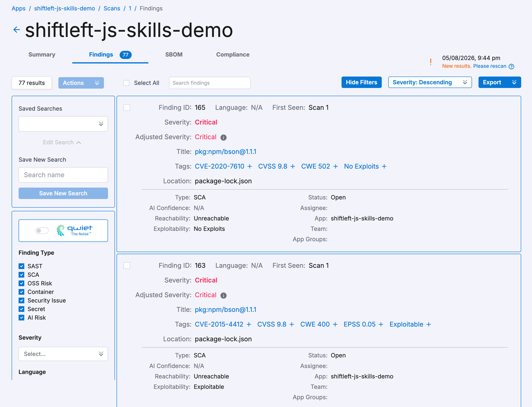Uncheck the Container finding type
Image resolution: width=532 pixels, height=407 pixels.
pos(22,292)
